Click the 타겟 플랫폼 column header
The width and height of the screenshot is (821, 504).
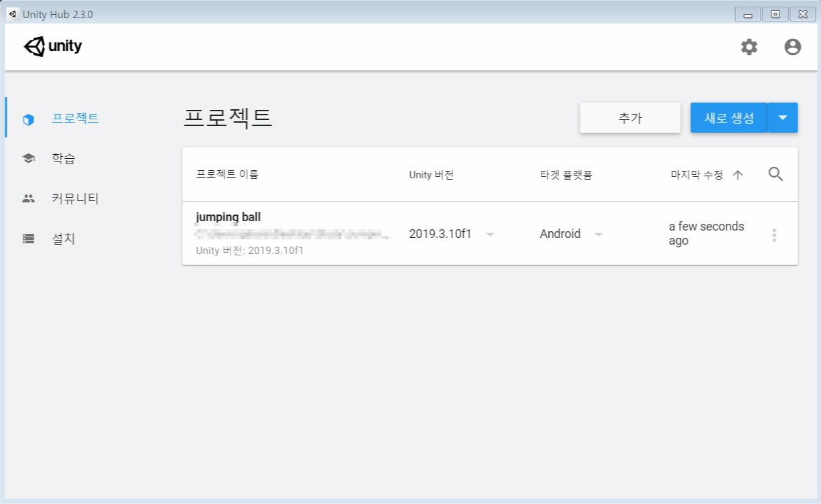tap(566, 175)
